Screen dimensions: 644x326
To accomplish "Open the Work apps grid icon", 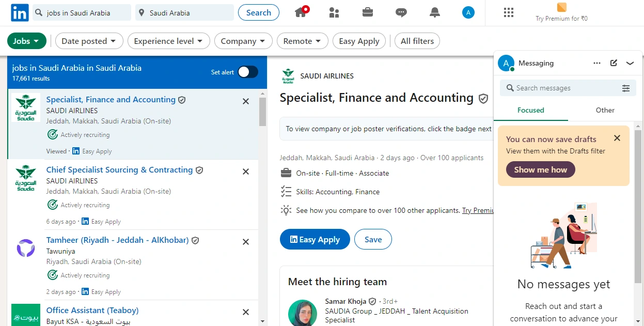I will pyautogui.click(x=509, y=12).
